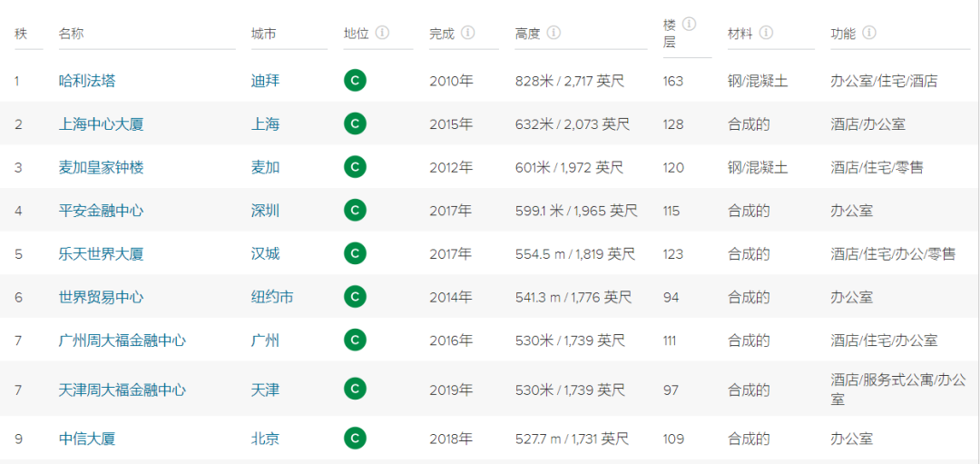Sort by the 功能 column header
Viewport: 980px width, 464px height.
843,33
